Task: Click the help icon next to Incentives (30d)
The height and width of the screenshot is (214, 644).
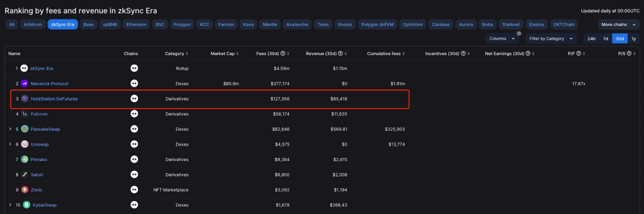Action: coord(463,54)
